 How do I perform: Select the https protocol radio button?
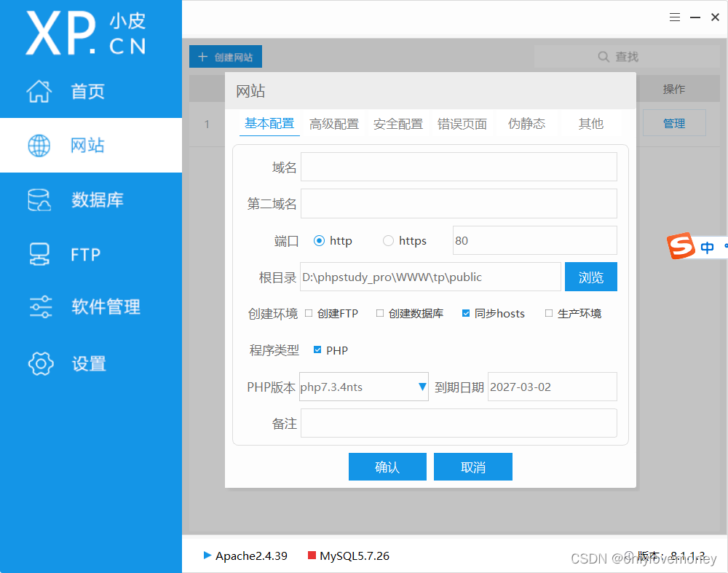387,240
